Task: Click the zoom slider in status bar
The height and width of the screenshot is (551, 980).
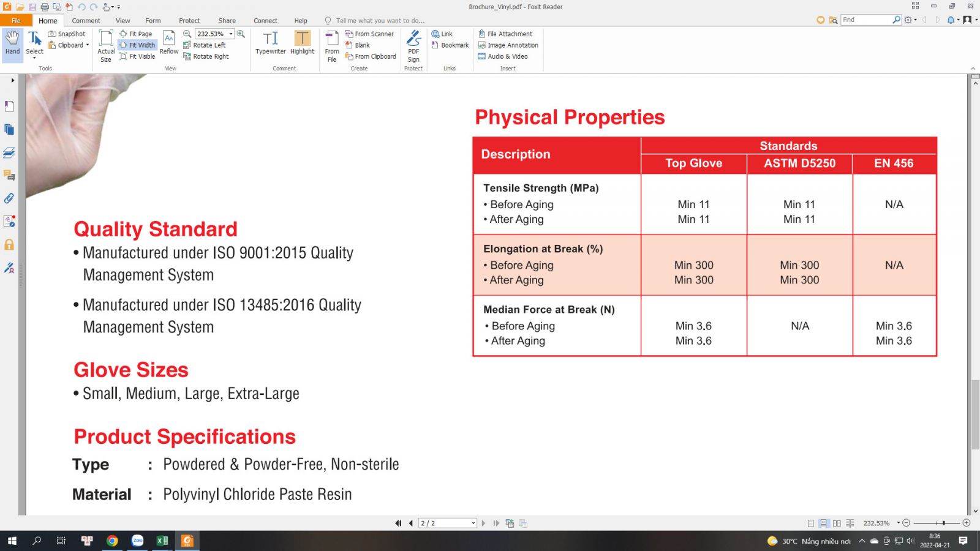Action: click(x=937, y=523)
